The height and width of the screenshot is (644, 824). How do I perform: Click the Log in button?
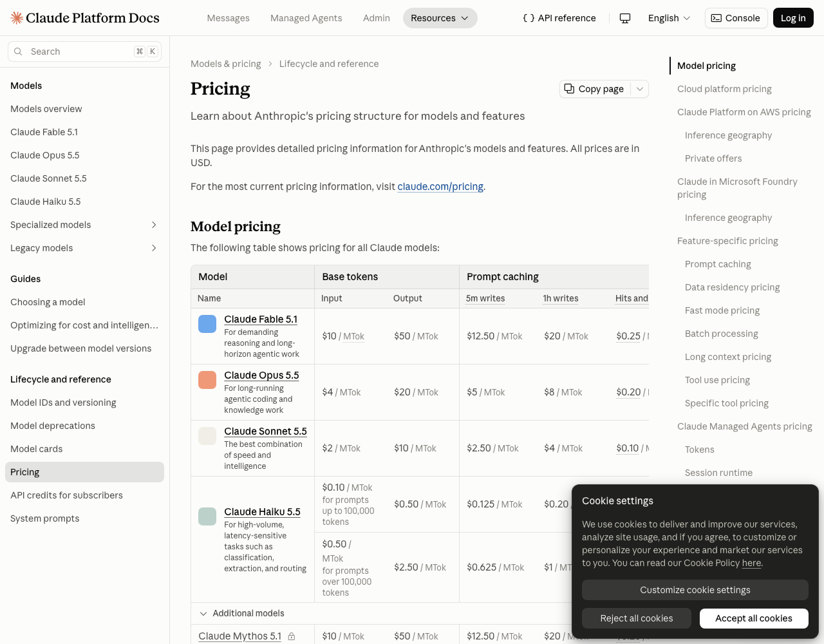[x=793, y=18]
